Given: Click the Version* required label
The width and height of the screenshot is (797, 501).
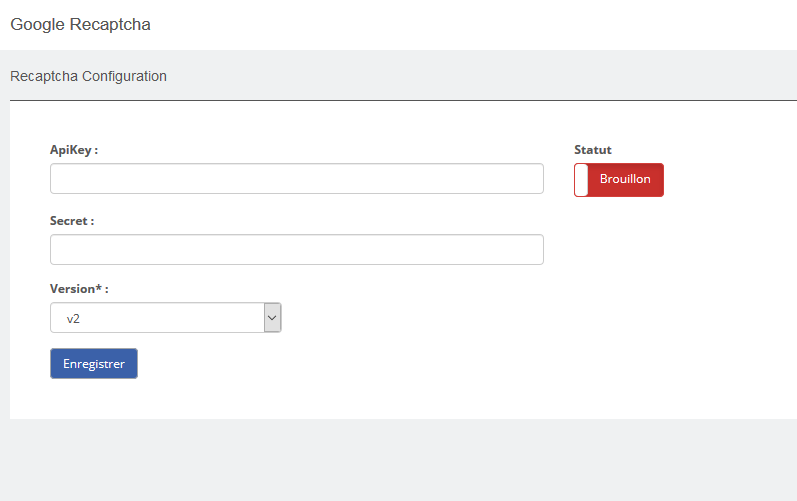Looking at the screenshot, I should click(79, 289).
